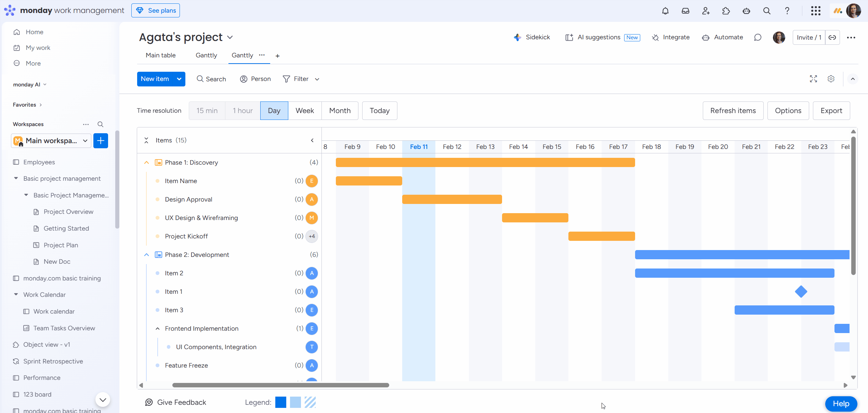Click the Gantt vertical scrollbar thumb

[853, 205]
